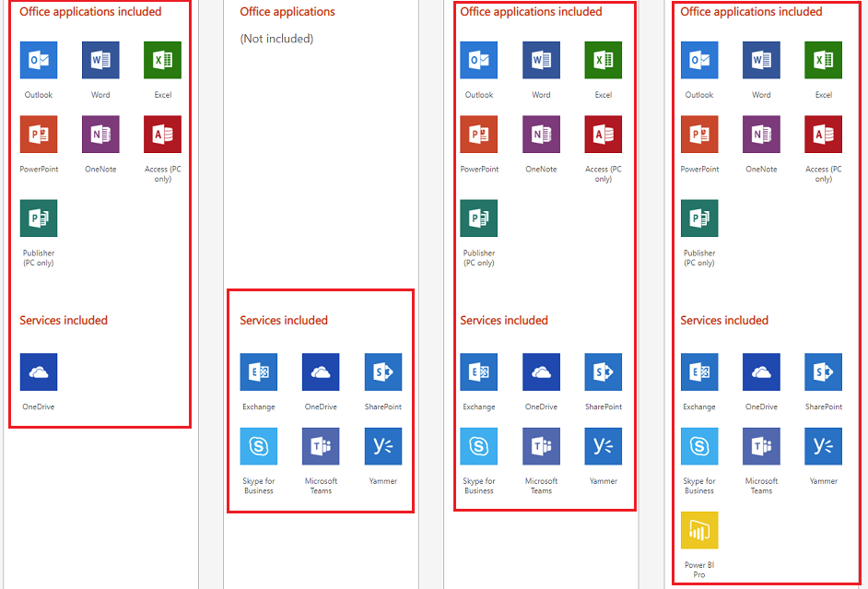Open the Publisher icon in the first column
This screenshot has width=868, height=589.
click(x=39, y=218)
